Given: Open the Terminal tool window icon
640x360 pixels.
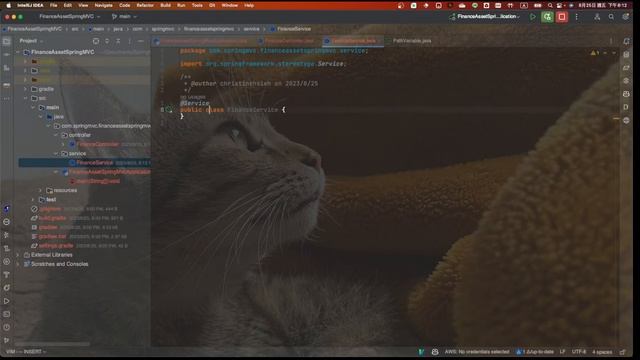Looking at the screenshot, I should pyautogui.click(x=7, y=314).
